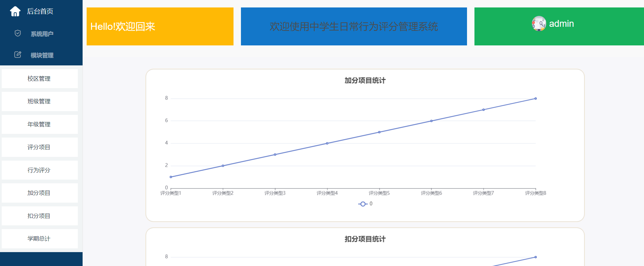The width and height of the screenshot is (644, 266).
Task: Click the data point above 评分类型1
Action: point(171,177)
